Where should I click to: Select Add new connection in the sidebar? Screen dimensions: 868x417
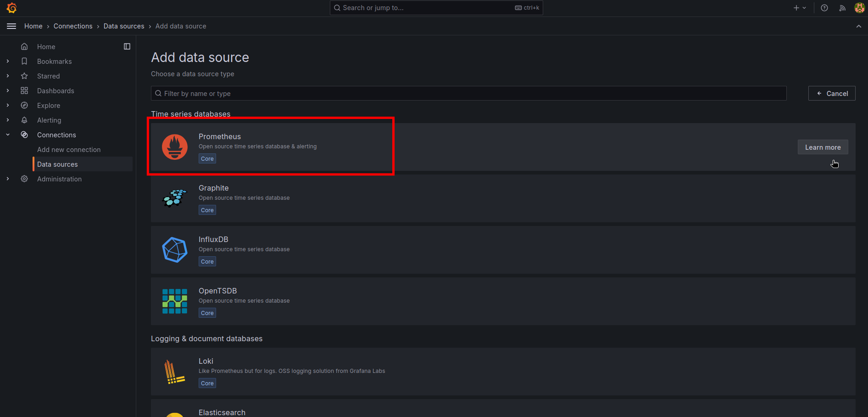(69, 150)
